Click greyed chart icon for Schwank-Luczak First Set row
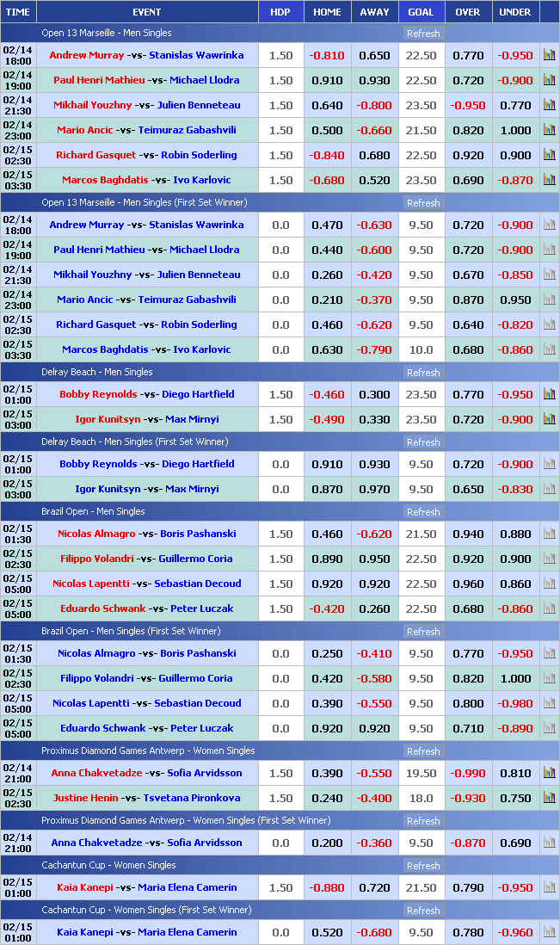The height and width of the screenshot is (945, 560). pos(549,728)
